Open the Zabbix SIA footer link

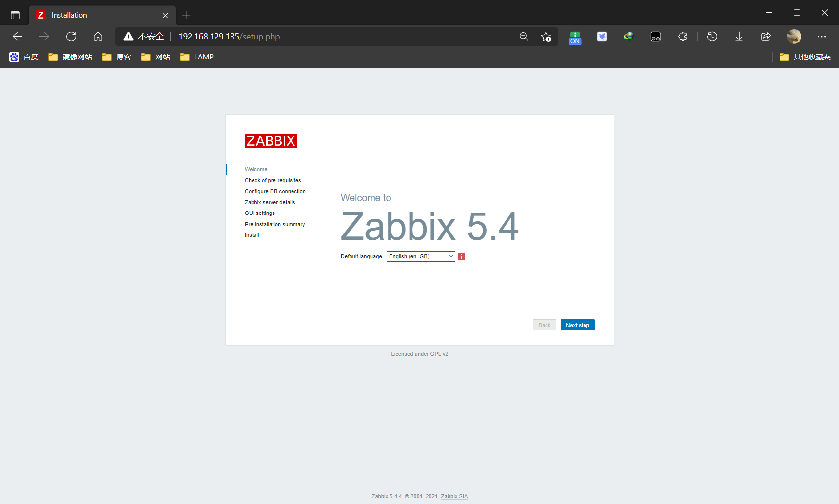click(x=454, y=496)
